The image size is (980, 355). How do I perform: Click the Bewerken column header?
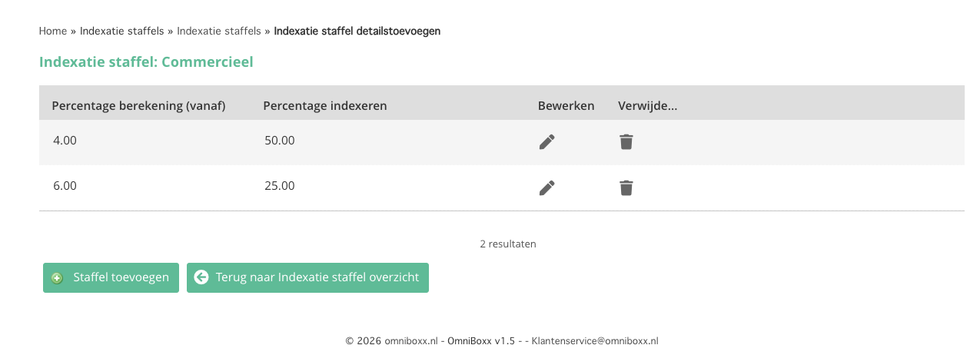pyautogui.click(x=566, y=105)
